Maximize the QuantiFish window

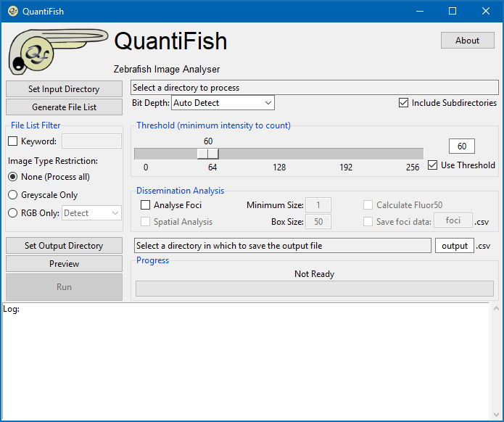[x=453, y=12]
